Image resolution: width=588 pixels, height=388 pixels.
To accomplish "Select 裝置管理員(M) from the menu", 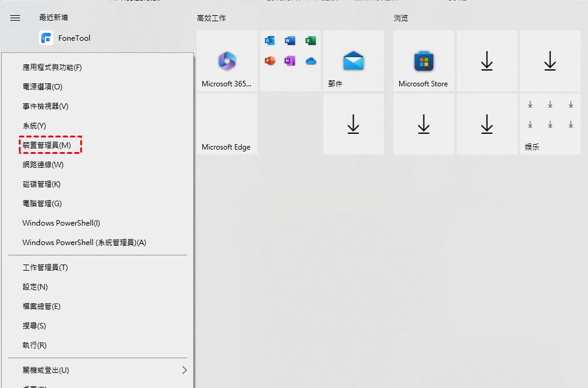I will pyautogui.click(x=47, y=145).
